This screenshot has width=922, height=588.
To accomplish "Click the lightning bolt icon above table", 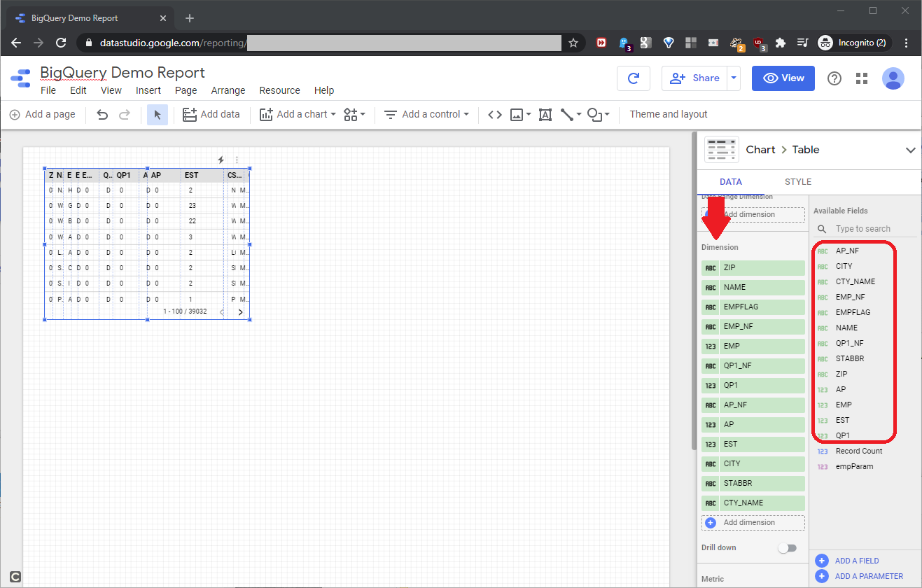I will point(221,160).
